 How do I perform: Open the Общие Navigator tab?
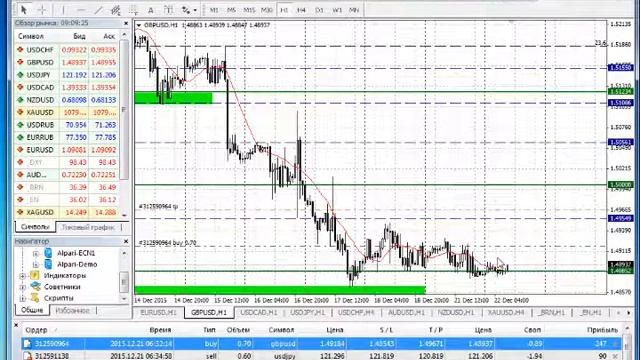(32, 310)
